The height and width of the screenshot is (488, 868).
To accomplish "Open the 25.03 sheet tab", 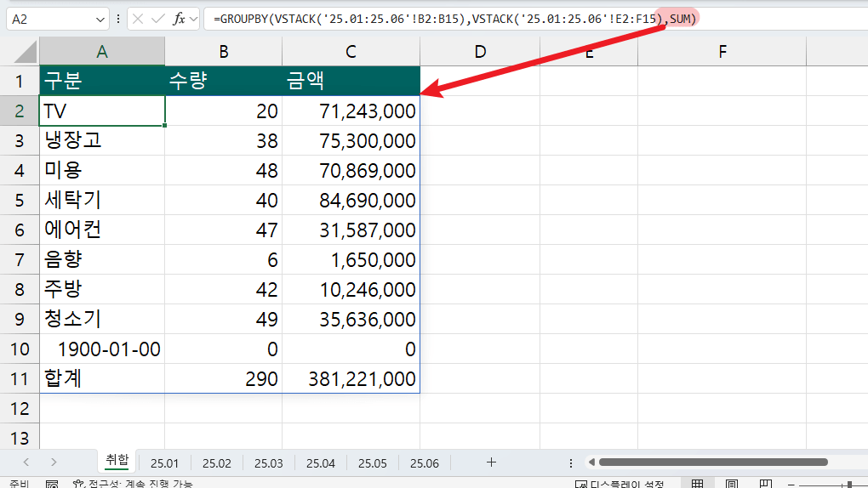I will click(x=268, y=463).
